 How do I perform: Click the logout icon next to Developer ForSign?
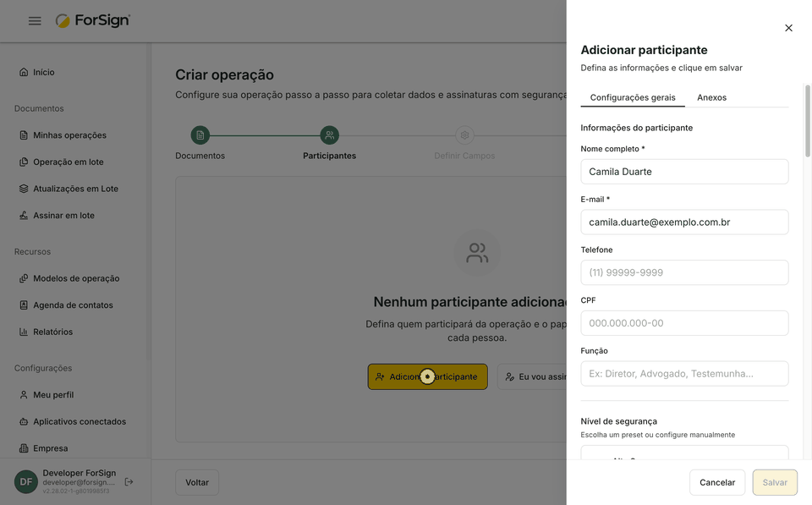click(129, 481)
